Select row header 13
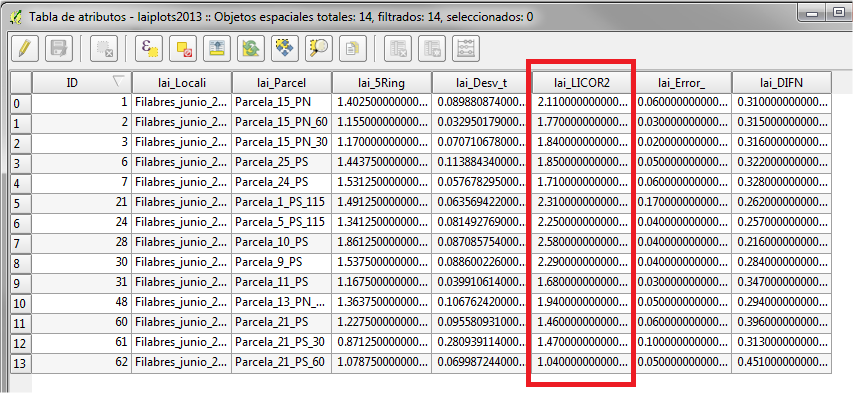 [21, 363]
